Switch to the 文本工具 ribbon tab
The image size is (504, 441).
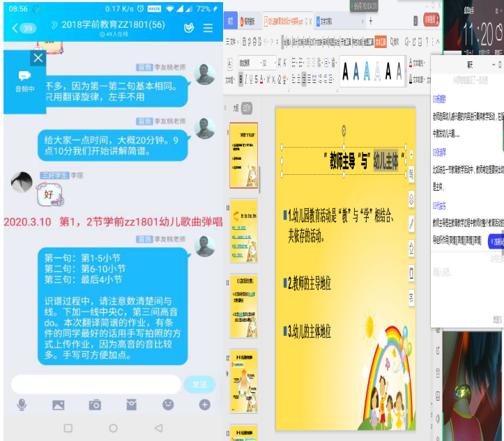pyautogui.click(x=381, y=42)
